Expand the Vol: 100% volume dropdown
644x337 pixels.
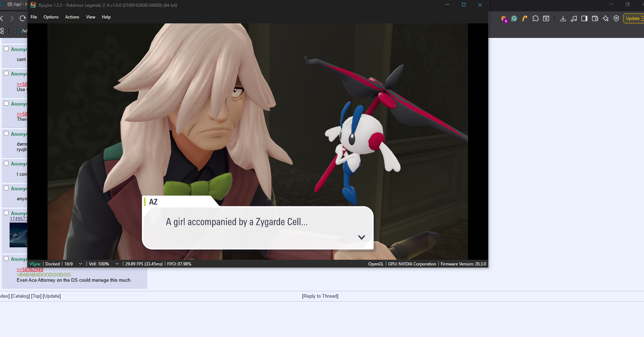pyautogui.click(x=117, y=264)
